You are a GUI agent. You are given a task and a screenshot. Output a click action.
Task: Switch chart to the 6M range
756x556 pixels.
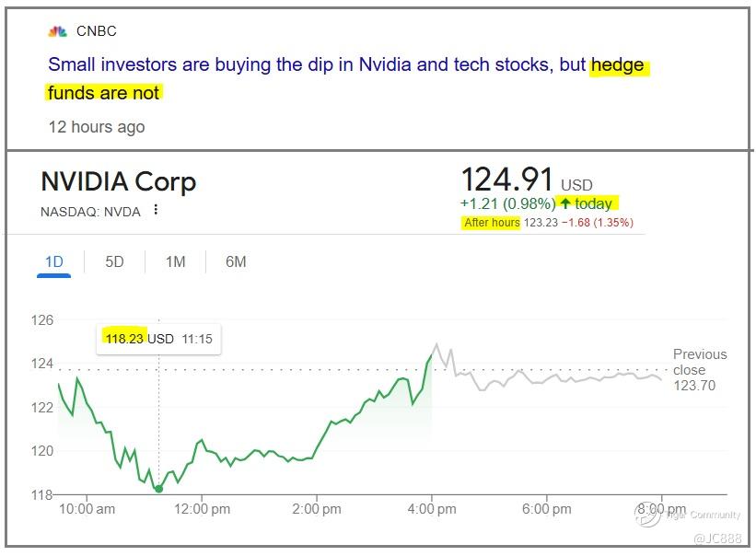pyautogui.click(x=236, y=262)
